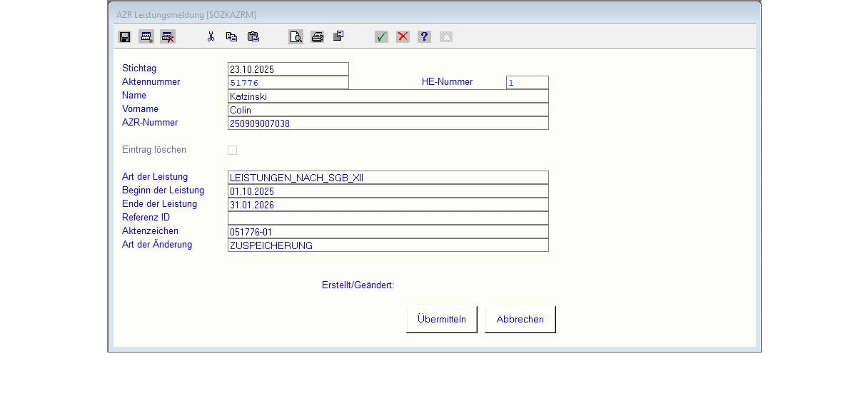Toggle the Eintrag löschen checkbox
868x406 pixels.
[232, 150]
